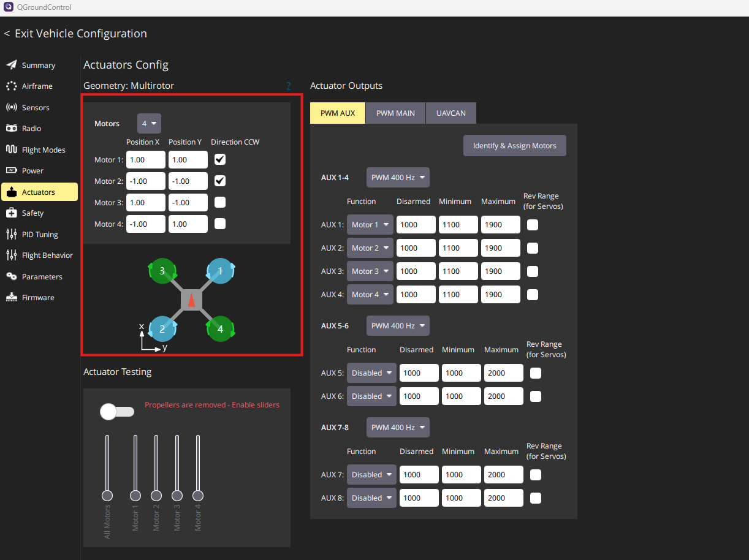Open the Motors count dropdown
This screenshot has height=560, width=749.
149,123
